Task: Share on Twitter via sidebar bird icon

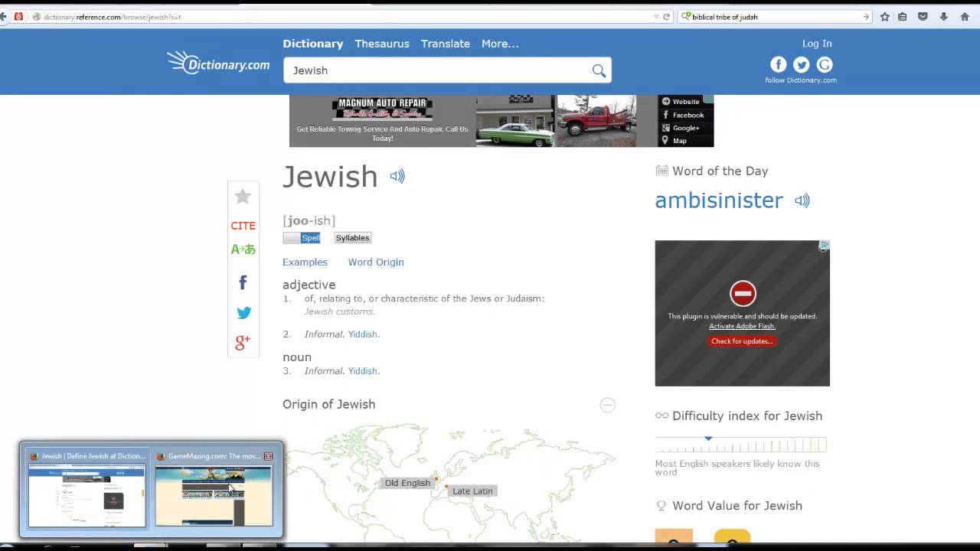Action: (243, 312)
